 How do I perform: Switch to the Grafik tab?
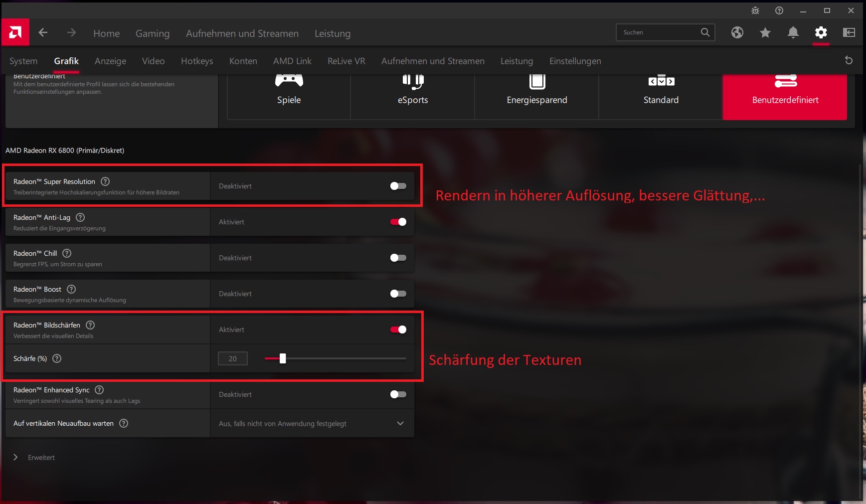coord(66,61)
